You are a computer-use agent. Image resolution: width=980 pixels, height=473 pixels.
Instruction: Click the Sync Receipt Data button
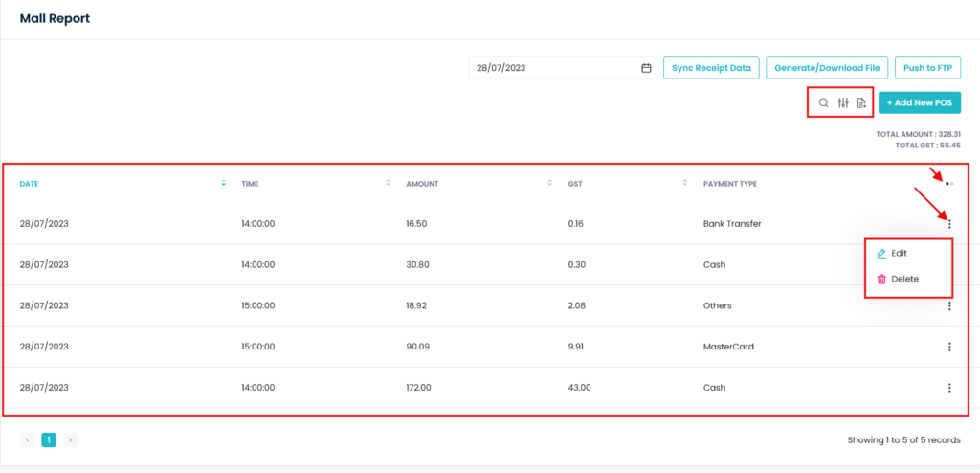pos(711,68)
